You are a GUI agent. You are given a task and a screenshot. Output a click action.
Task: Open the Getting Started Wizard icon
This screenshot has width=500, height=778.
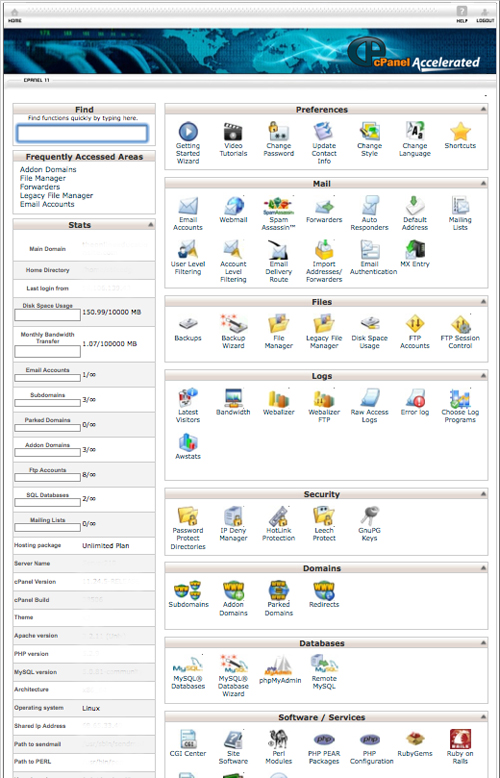(x=188, y=132)
